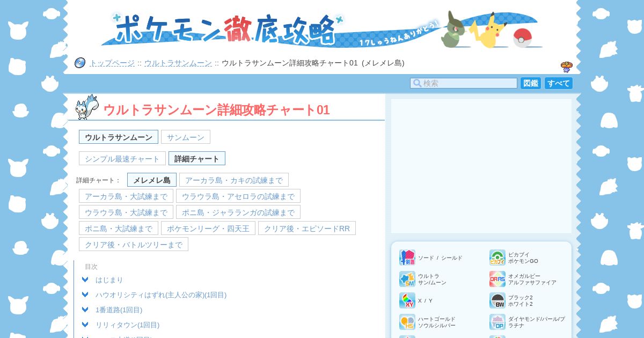Viewport: 644px width, 338px height.
Task: Open X / Y text link
Action: pos(426,301)
